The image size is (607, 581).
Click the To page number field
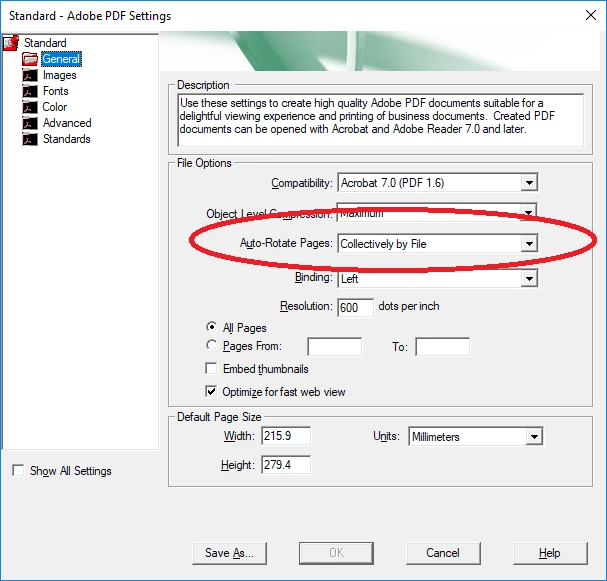click(x=442, y=346)
